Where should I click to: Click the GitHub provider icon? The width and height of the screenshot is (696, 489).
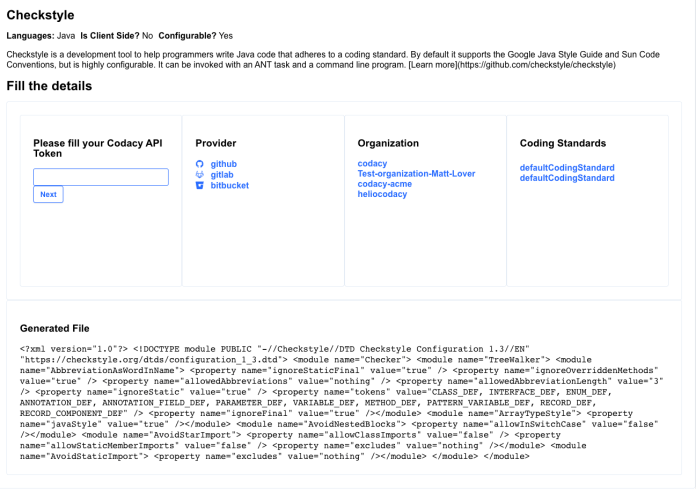point(200,164)
